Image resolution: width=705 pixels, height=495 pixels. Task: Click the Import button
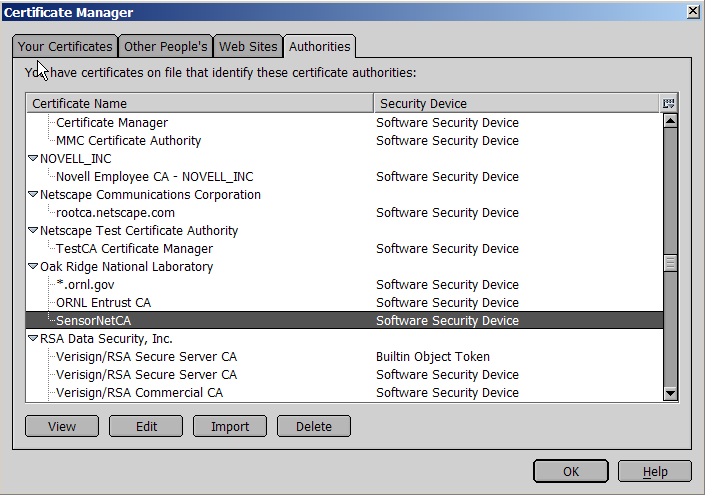(x=230, y=426)
